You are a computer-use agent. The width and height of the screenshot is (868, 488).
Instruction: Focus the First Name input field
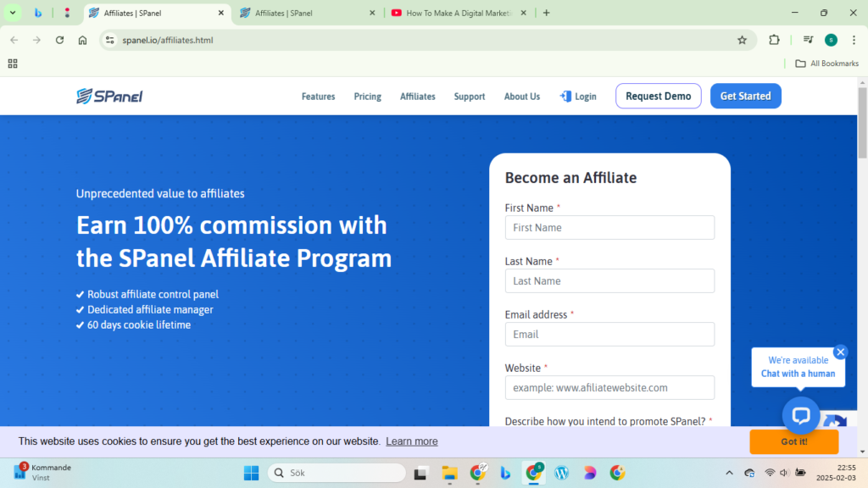click(609, 227)
